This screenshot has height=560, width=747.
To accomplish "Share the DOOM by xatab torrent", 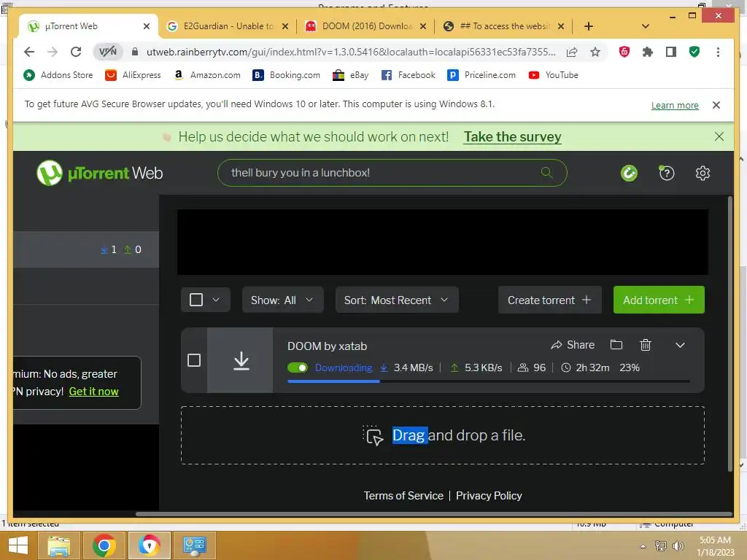I will (x=572, y=345).
